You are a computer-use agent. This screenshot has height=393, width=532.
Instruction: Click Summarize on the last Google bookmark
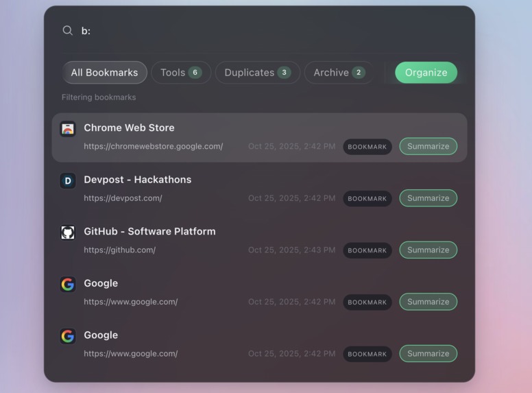click(x=428, y=354)
